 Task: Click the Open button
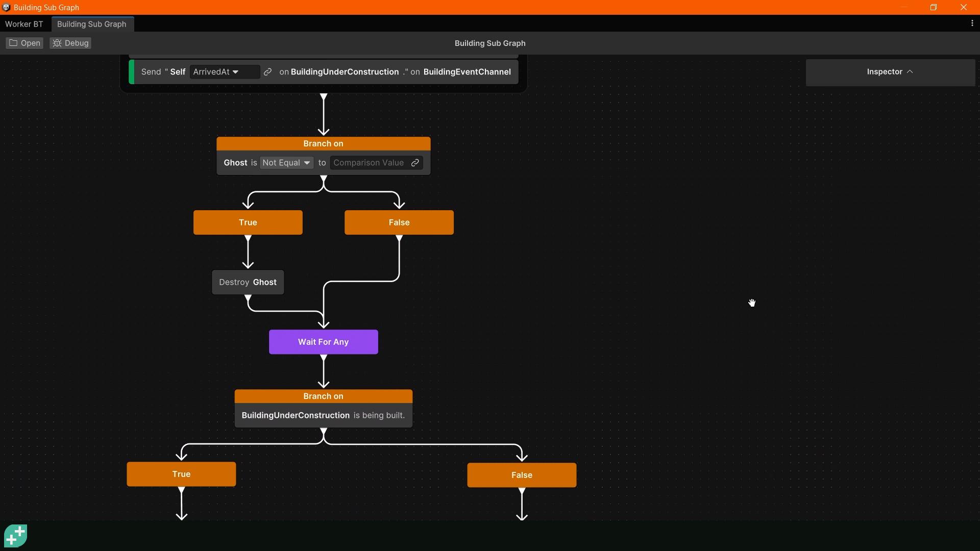pyautogui.click(x=24, y=43)
